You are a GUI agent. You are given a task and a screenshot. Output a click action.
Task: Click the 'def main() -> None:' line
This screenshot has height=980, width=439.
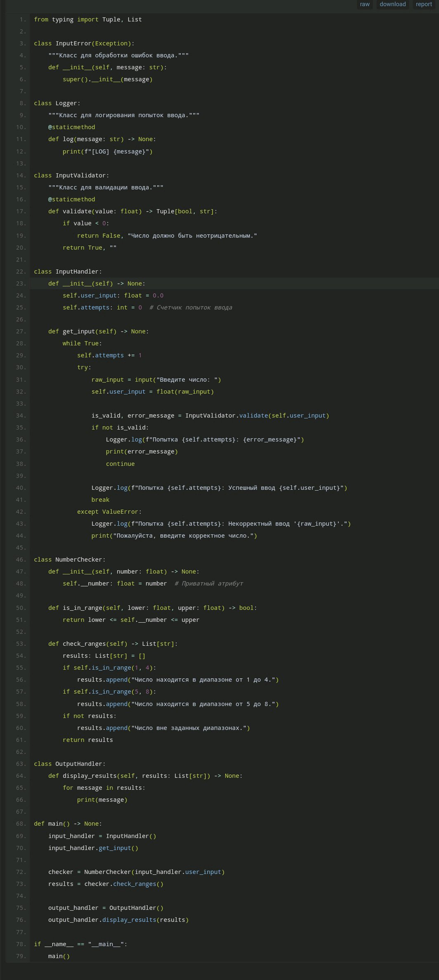click(x=68, y=824)
